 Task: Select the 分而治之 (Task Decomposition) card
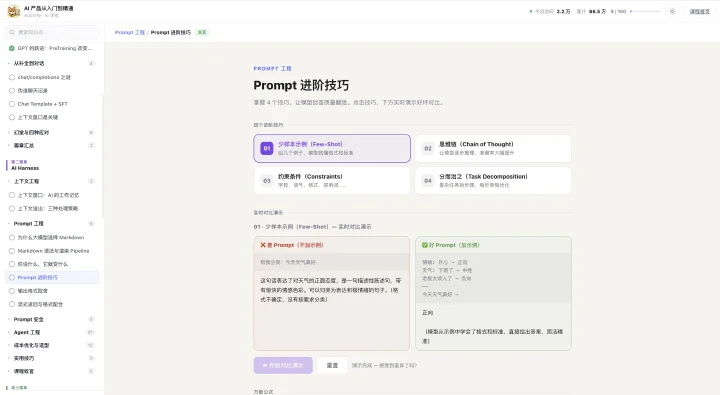[493, 181]
